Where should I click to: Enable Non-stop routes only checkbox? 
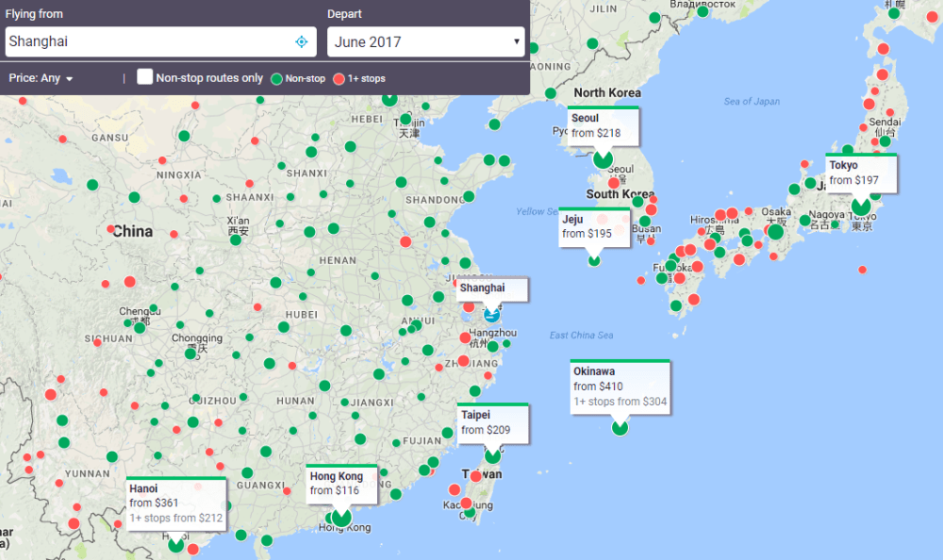145,77
